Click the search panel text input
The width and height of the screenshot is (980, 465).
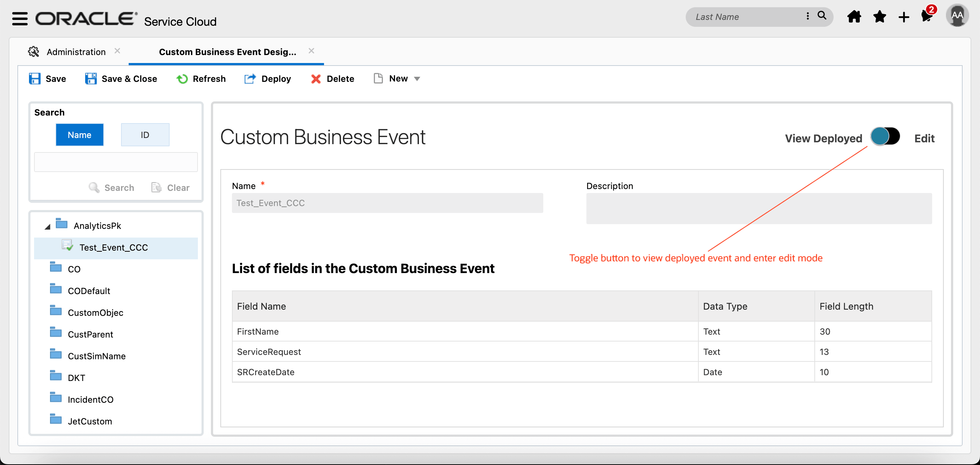point(116,162)
